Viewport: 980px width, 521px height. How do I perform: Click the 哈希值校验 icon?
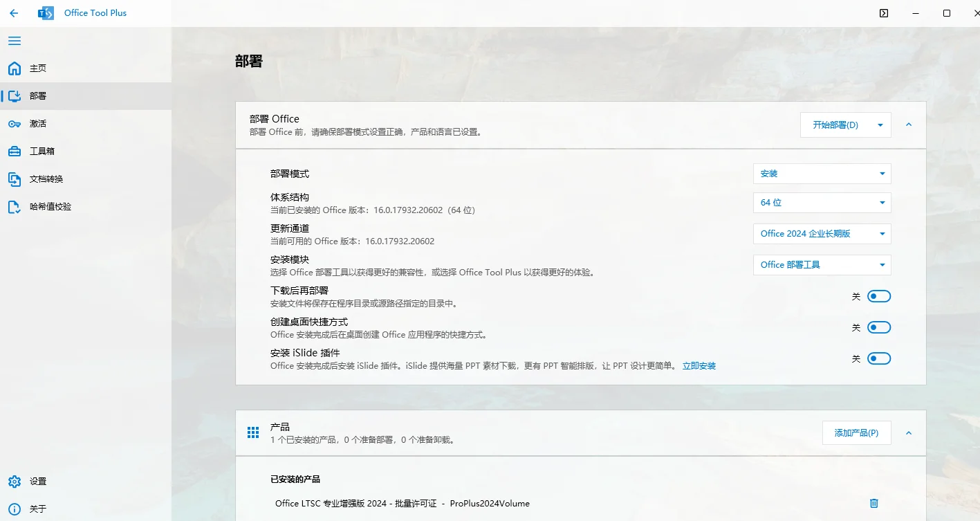tap(15, 207)
